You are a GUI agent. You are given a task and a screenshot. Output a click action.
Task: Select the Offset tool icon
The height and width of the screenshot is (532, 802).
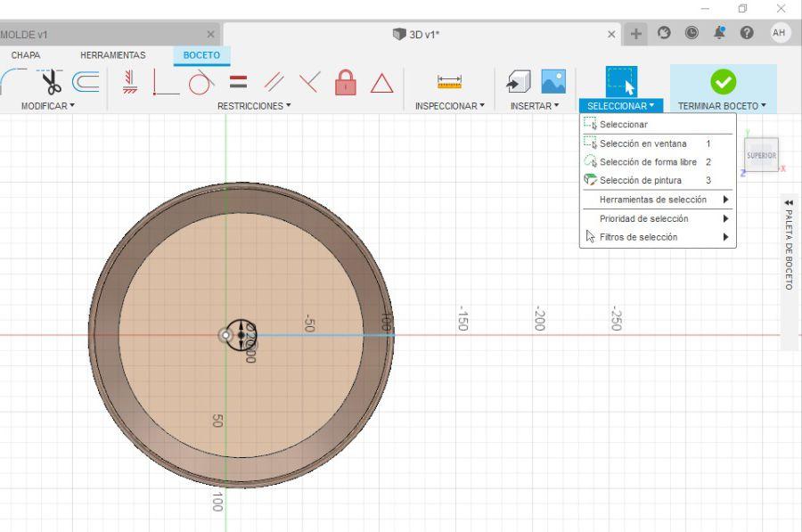(x=86, y=82)
